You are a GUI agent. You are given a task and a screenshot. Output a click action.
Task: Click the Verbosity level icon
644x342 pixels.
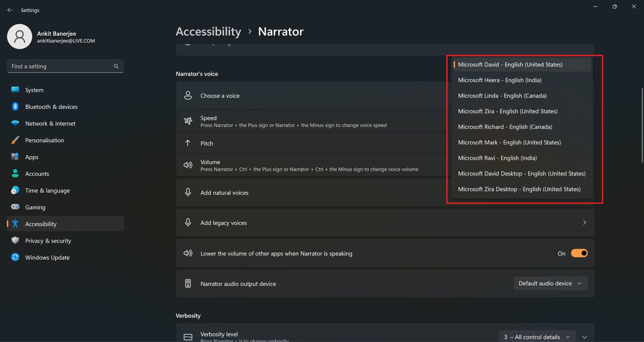click(x=188, y=337)
